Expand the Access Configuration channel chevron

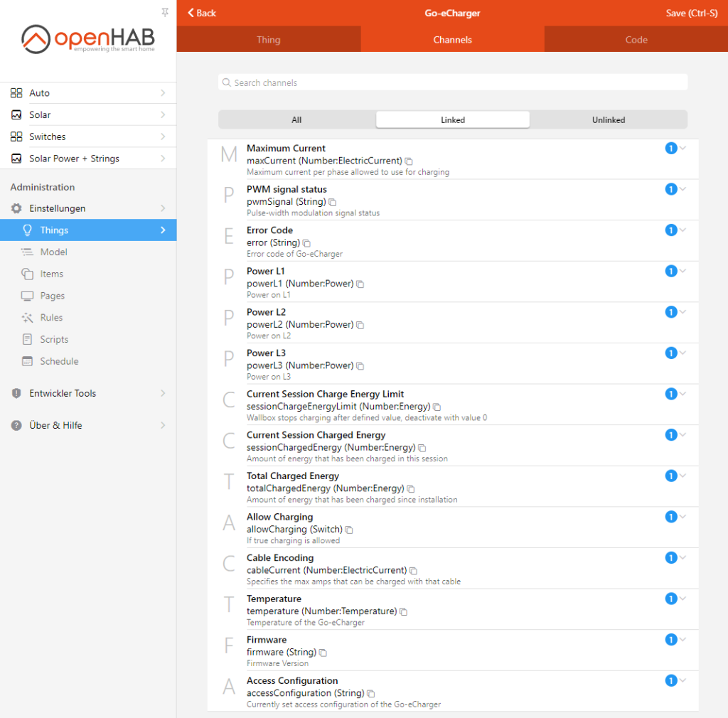coord(683,680)
